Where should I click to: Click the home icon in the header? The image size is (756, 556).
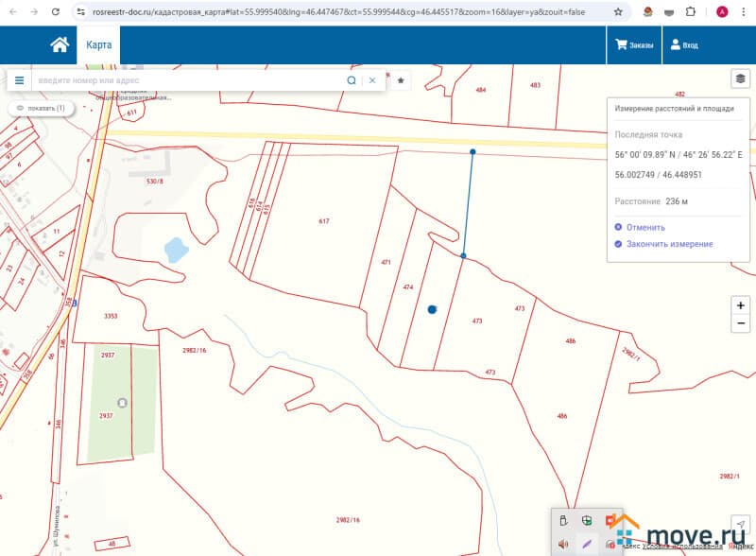coord(60,45)
